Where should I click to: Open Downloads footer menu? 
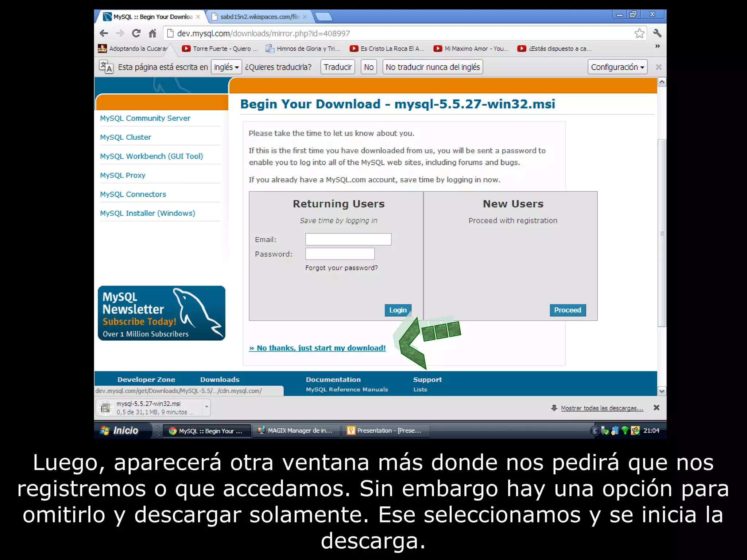point(220,380)
